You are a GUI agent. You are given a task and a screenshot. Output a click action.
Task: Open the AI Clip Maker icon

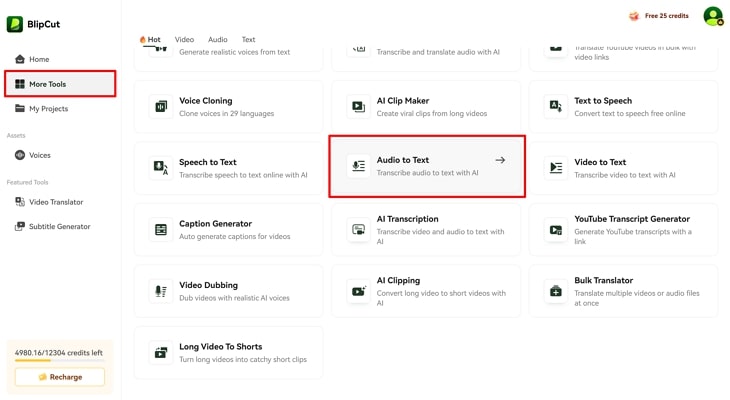point(358,106)
